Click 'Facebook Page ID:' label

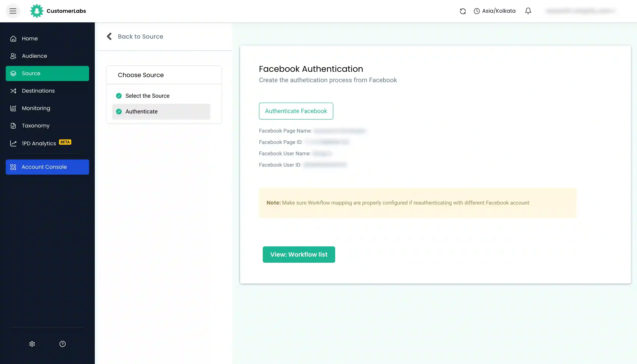pos(281,142)
